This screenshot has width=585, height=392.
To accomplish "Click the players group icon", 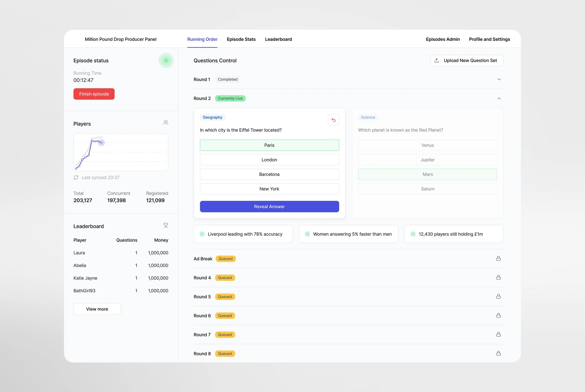I will [x=166, y=122].
